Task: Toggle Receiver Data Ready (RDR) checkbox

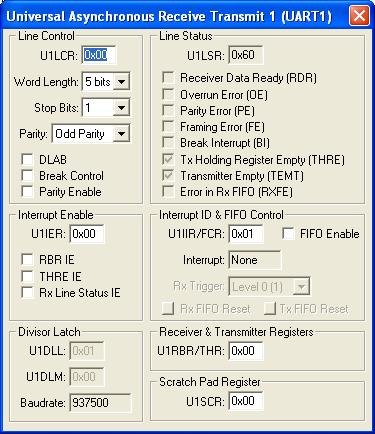Action: coord(168,78)
